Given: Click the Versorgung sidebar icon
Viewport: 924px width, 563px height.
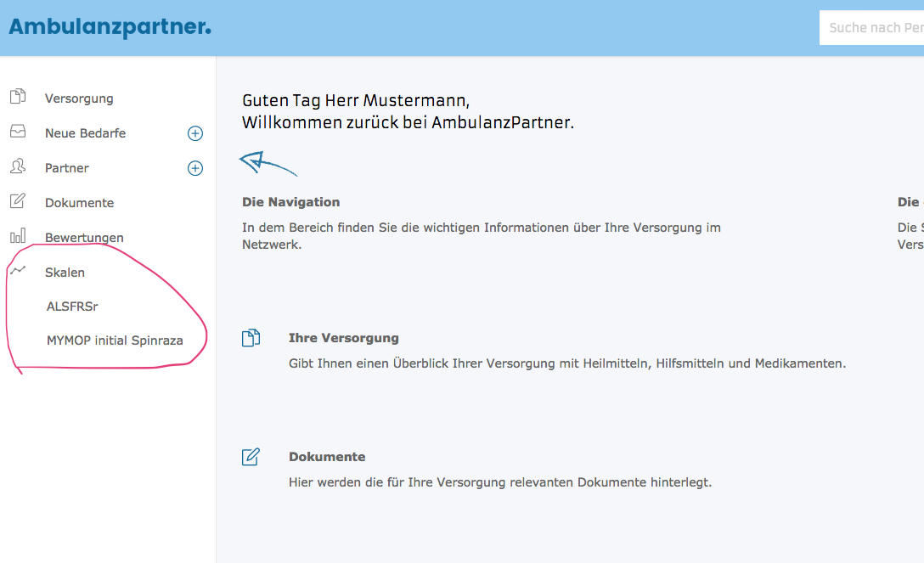Looking at the screenshot, I should pyautogui.click(x=18, y=96).
